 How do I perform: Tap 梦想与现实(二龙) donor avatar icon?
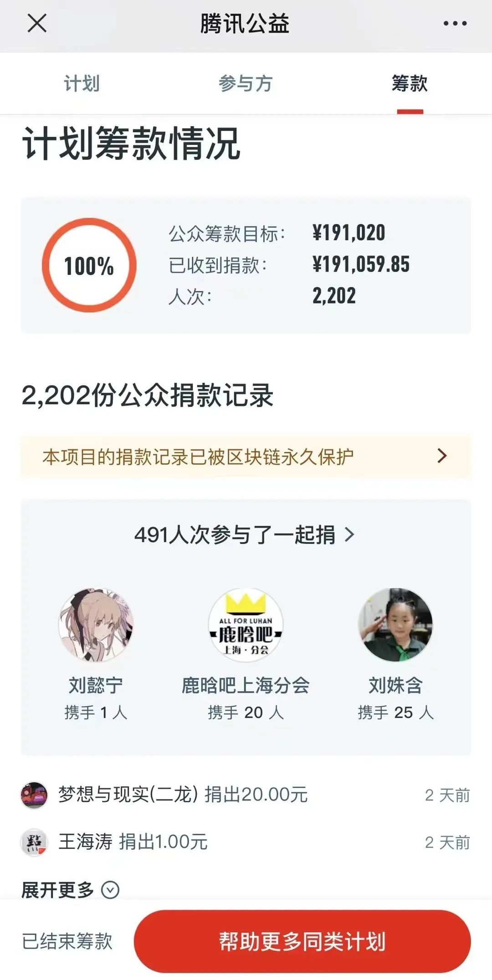pyautogui.click(x=34, y=795)
